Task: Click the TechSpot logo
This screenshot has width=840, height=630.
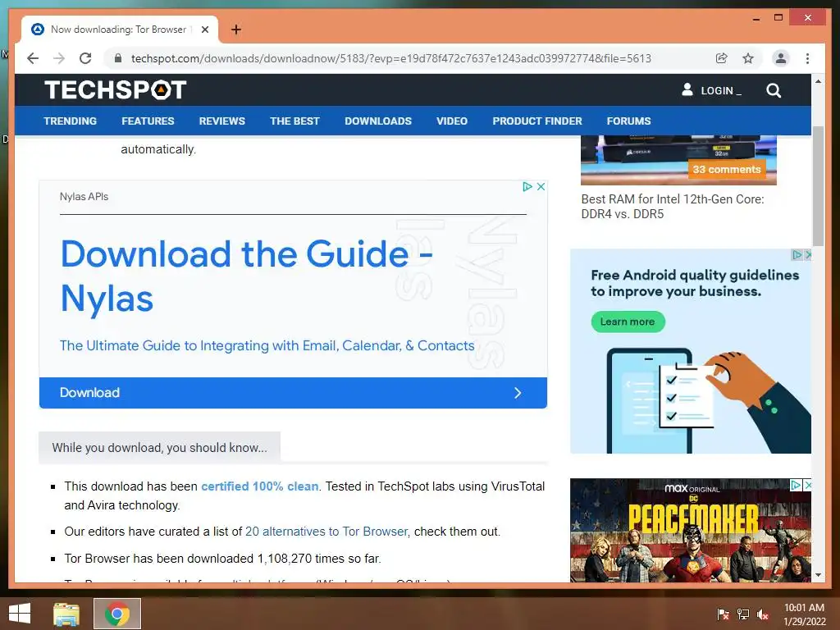Action: (115, 89)
